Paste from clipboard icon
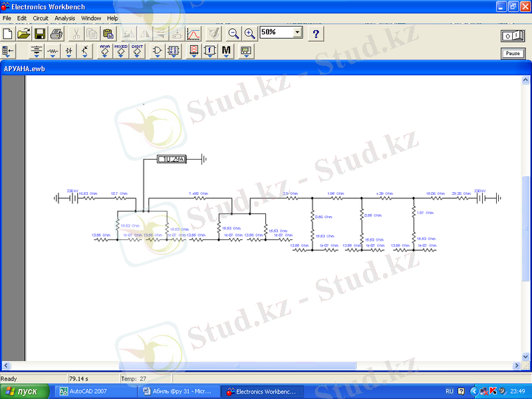Image resolution: width=532 pixels, height=399 pixels. pos(108,34)
